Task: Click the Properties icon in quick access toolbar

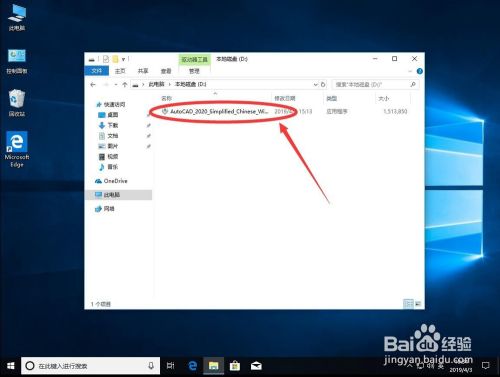Action: [x=106, y=59]
